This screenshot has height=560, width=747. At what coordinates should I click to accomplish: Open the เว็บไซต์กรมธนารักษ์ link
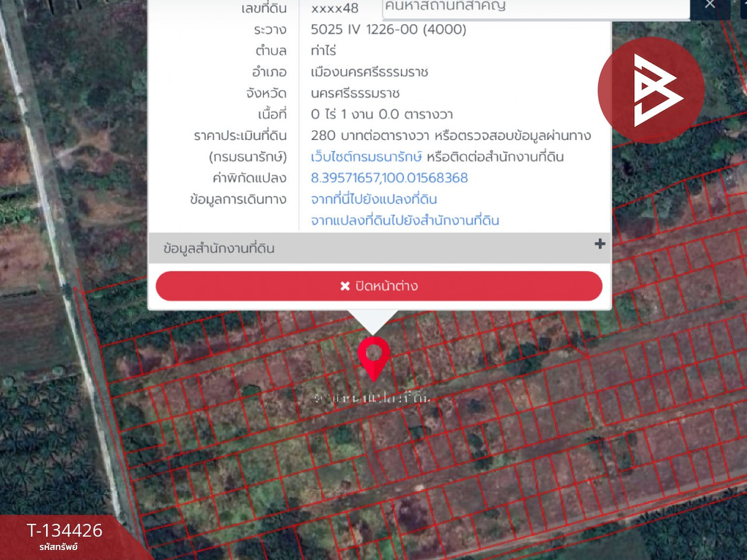pos(367,157)
